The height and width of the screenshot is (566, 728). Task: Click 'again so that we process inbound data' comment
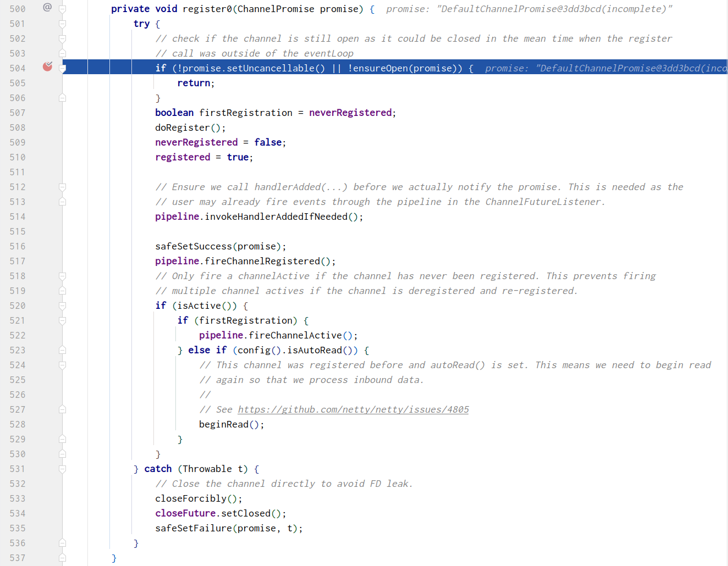[312, 380]
